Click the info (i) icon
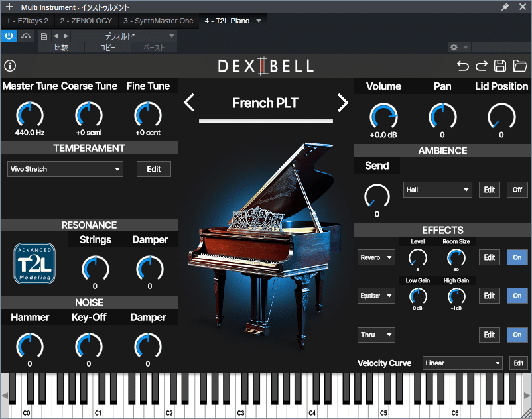This screenshot has height=419, width=532. click(10, 66)
